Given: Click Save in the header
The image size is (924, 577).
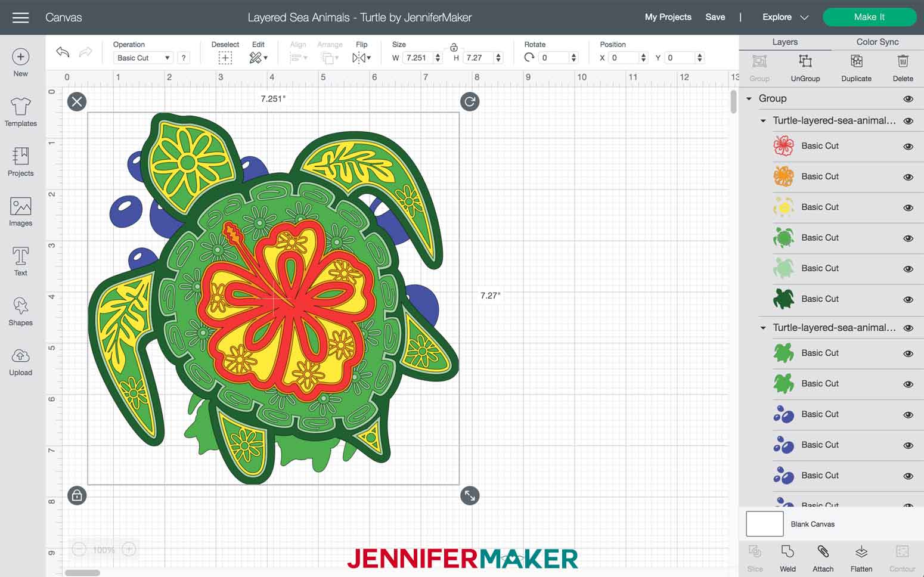Looking at the screenshot, I should pos(715,17).
